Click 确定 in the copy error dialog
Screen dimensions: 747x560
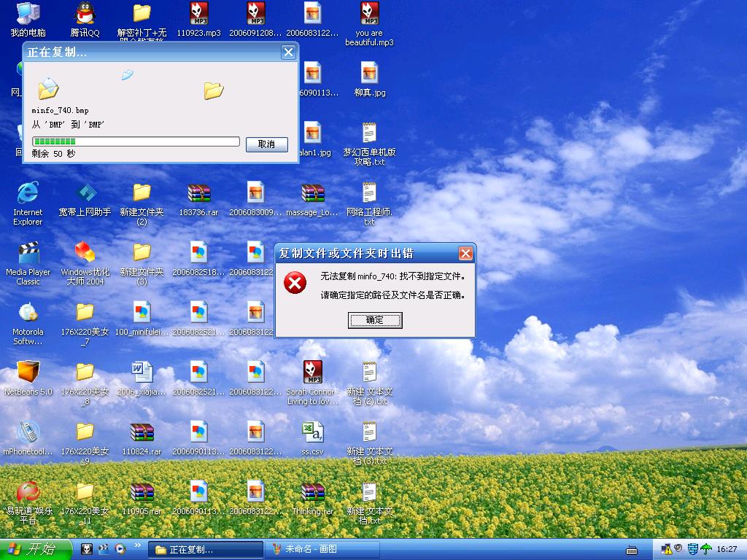click(x=375, y=320)
